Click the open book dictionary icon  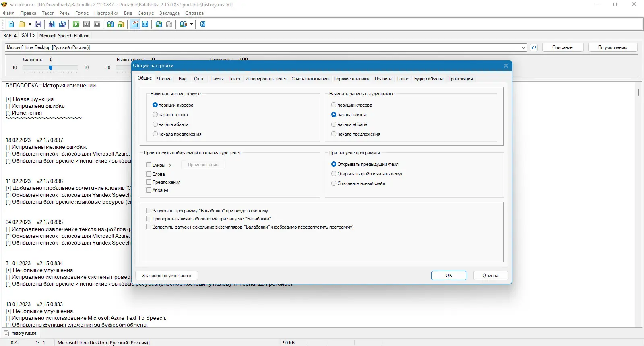[145, 24]
